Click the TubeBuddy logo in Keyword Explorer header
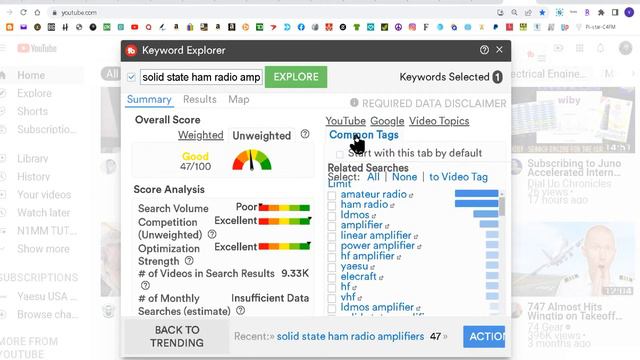The image size is (640, 360). (131, 51)
